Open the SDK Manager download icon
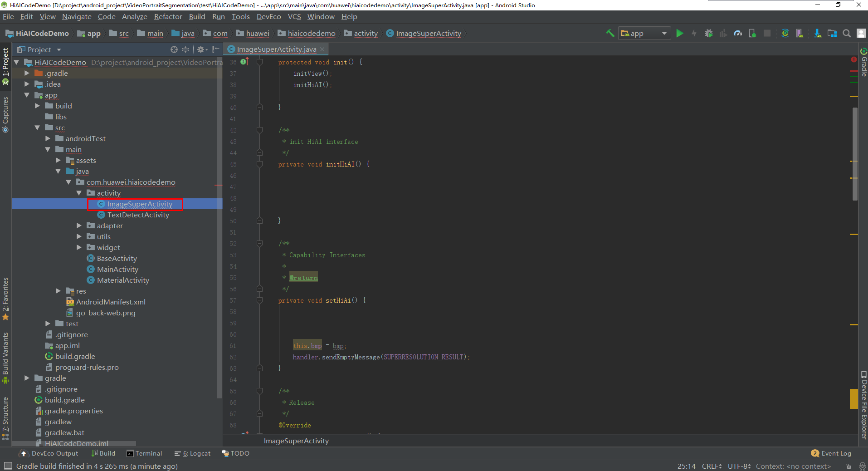868x471 pixels. (x=817, y=33)
